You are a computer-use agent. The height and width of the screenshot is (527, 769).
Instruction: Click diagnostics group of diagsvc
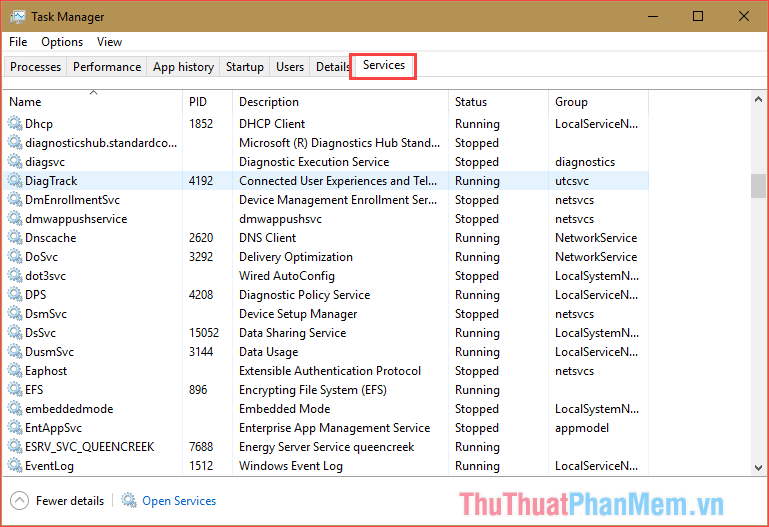tap(585, 162)
